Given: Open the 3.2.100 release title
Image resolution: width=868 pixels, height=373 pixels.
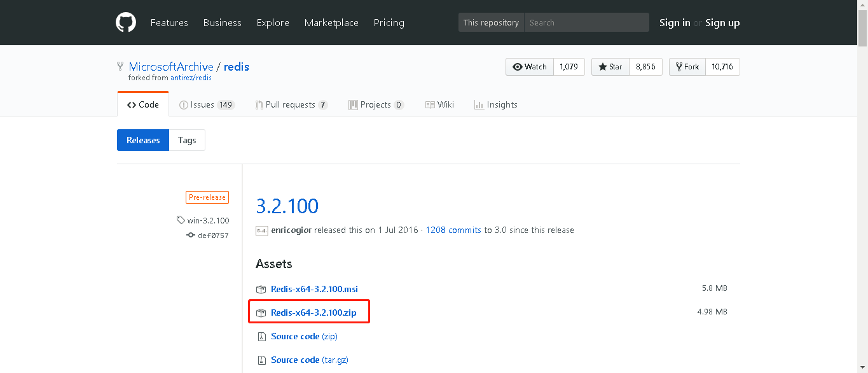Looking at the screenshot, I should click(287, 206).
